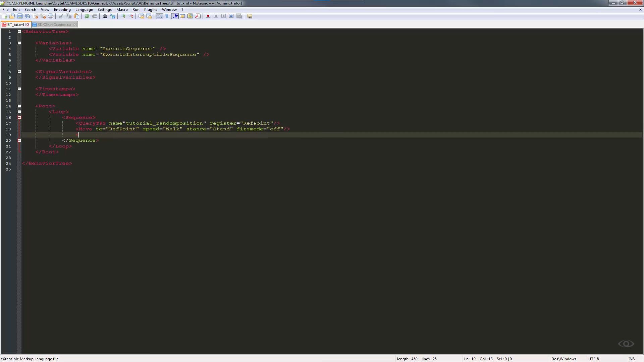
Task: Collapse the Variables fold marker on line 3
Action: coord(19,43)
